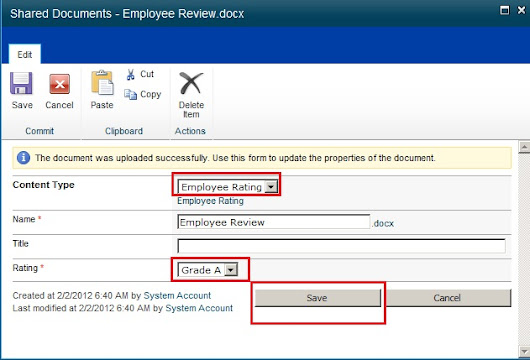Click the Save floppy disk ribbon icon
Viewport: 530px width, 360px height.
point(21,83)
